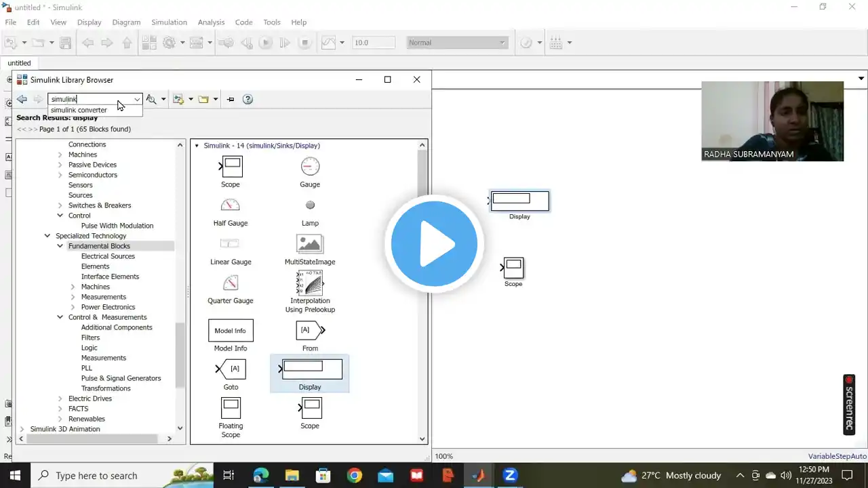Open Library Browser help
This screenshot has width=868, height=488.
click(x=248, y=99)
